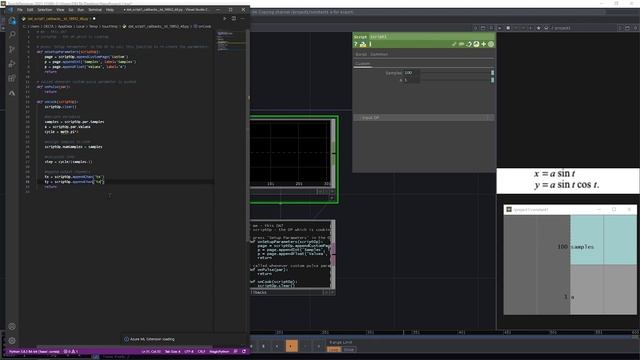Open operator help question mark in parameter window
Viewport: 640px width, 360px height.
(x=356, y=44)
